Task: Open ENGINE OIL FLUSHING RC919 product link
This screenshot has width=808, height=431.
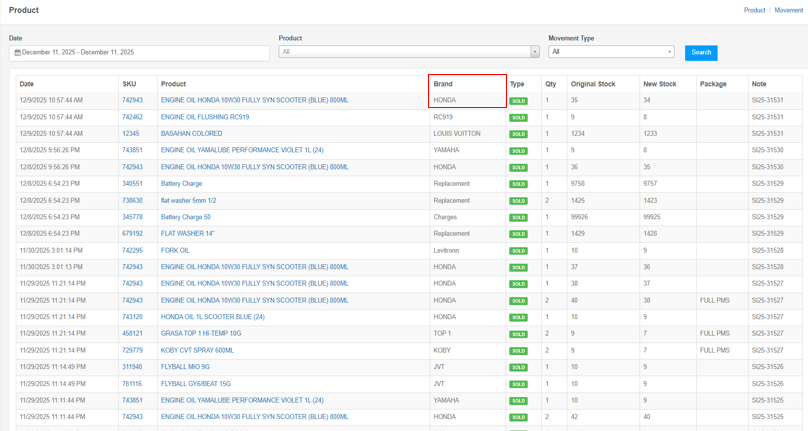Action: click(x=205, y=117)
